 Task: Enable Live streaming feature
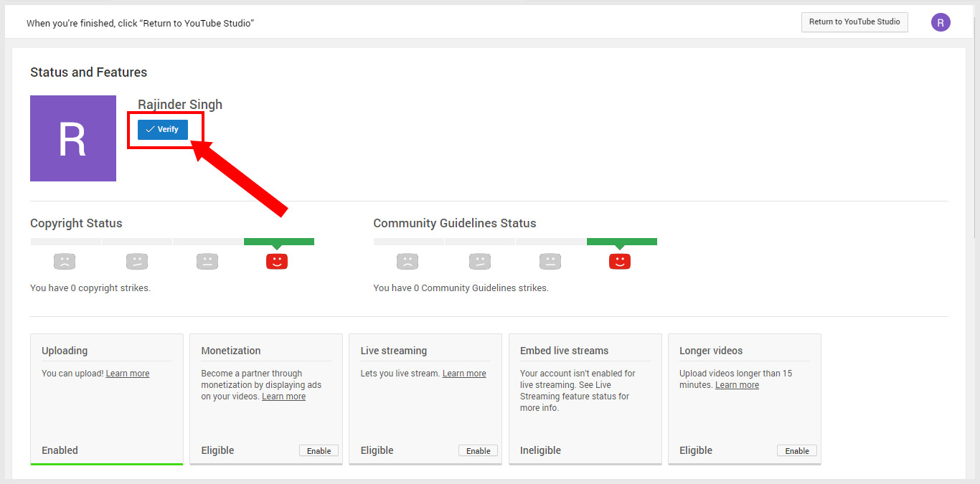[478, 451]
